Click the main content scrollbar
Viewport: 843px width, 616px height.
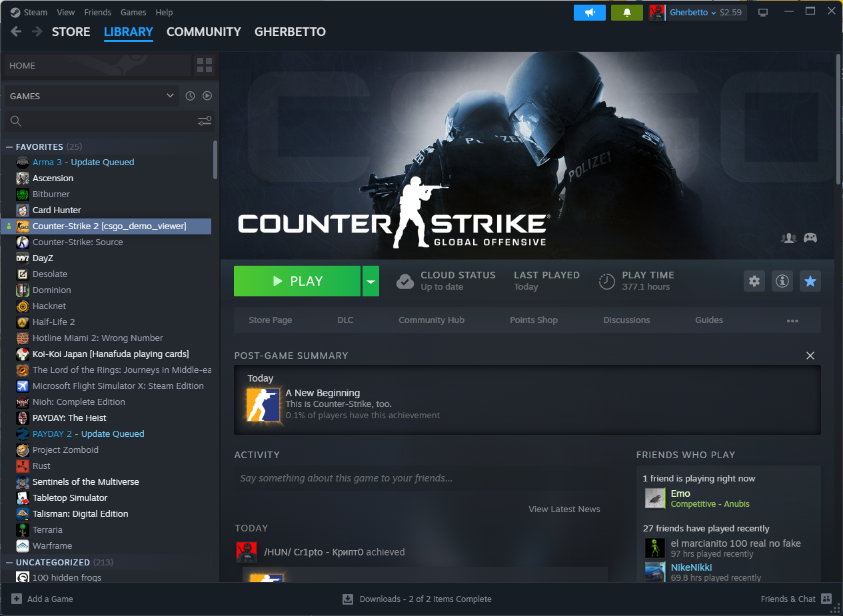[838, 120]
